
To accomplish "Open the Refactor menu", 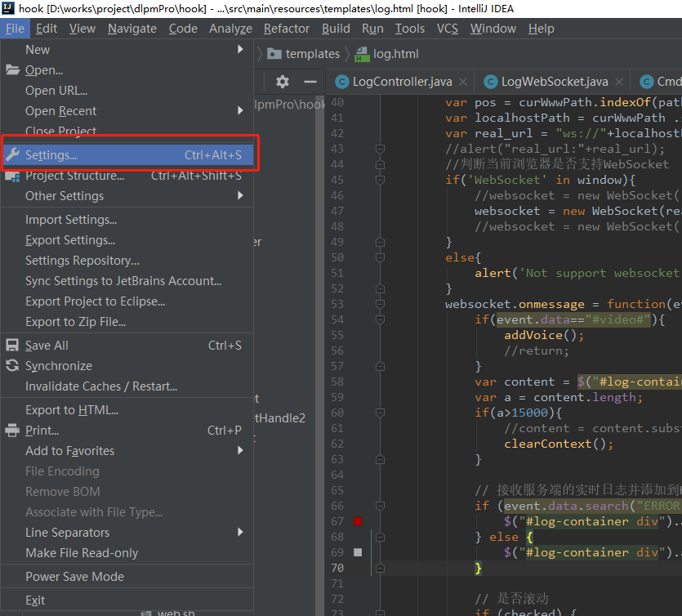I will point(287,29).
